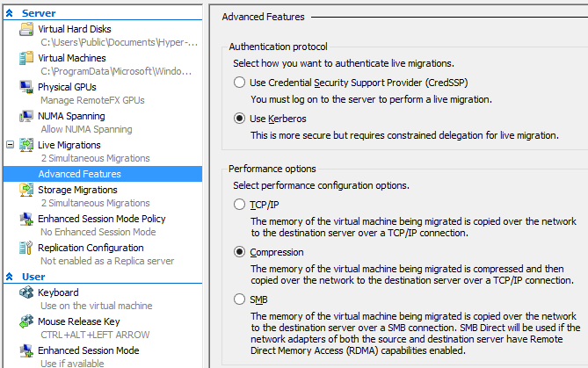Select the Compression radio button
The width and height of the screenshot is (588, 368).
pyautogui.click(x=239, y=252)
